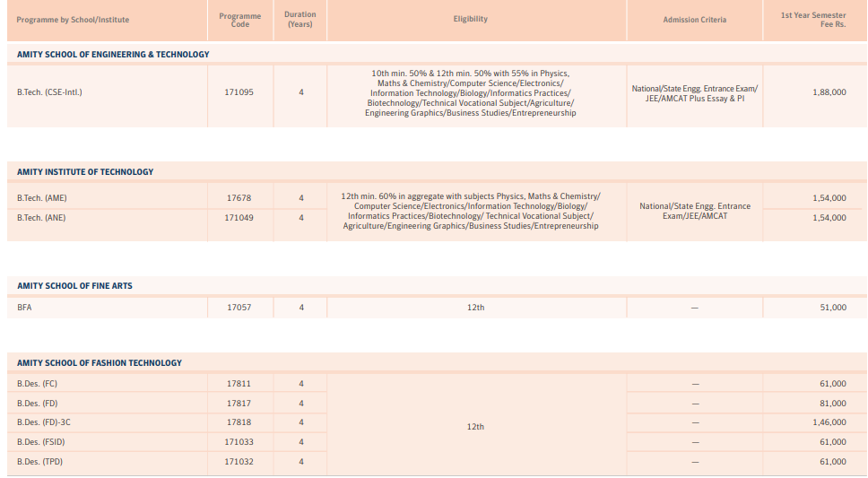Screen dimensions: 868x478
Task: Click the 1,54,000 fee for B.Tech. (AME)
Action: click(x=829, y=197)
